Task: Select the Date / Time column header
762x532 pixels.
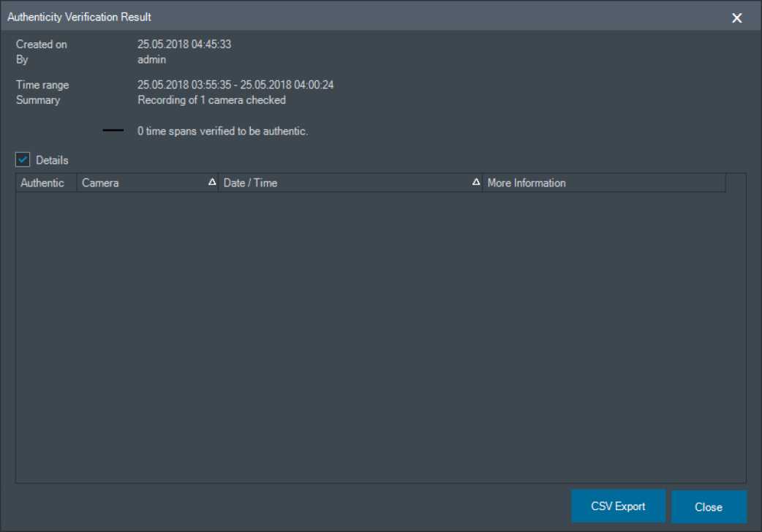Action: [x=250, y=183]
